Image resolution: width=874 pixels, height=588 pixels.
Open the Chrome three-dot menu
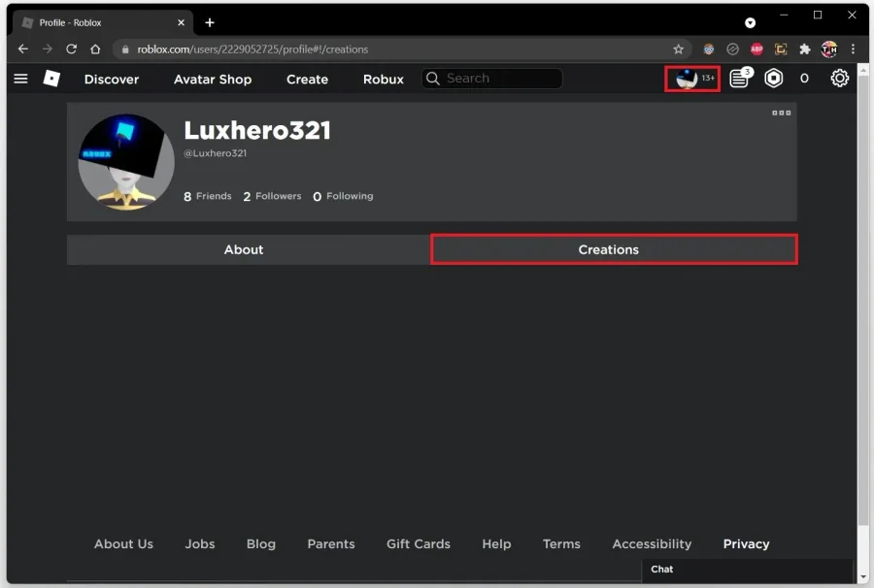pyautogui.click(x=853, y=49)
